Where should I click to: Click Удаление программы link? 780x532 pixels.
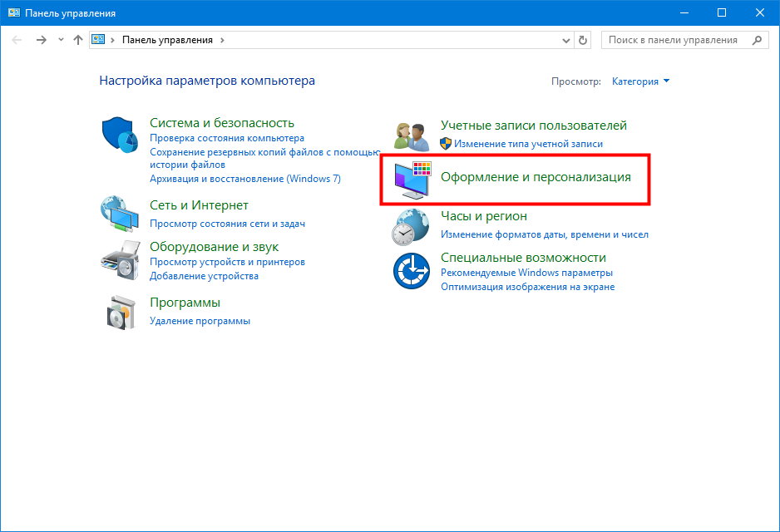(200, 321)
